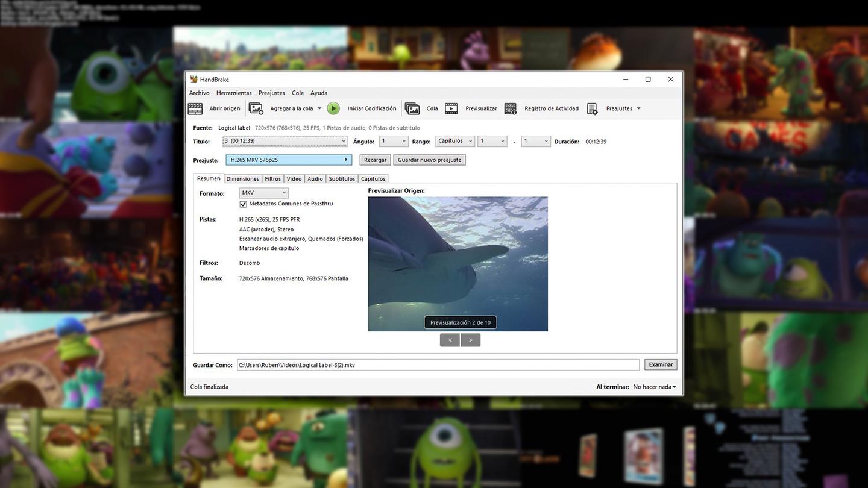Open the Formato MKV dropdown
868x488 pixels.
(264, 193)
